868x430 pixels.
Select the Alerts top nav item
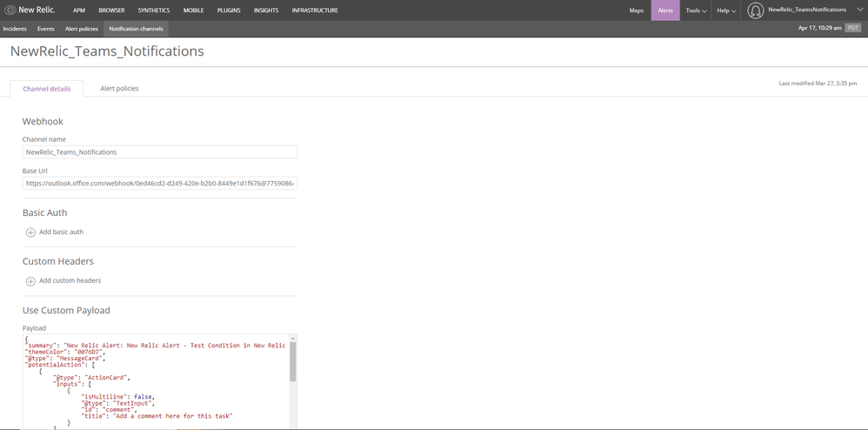(x=664, y=10)
